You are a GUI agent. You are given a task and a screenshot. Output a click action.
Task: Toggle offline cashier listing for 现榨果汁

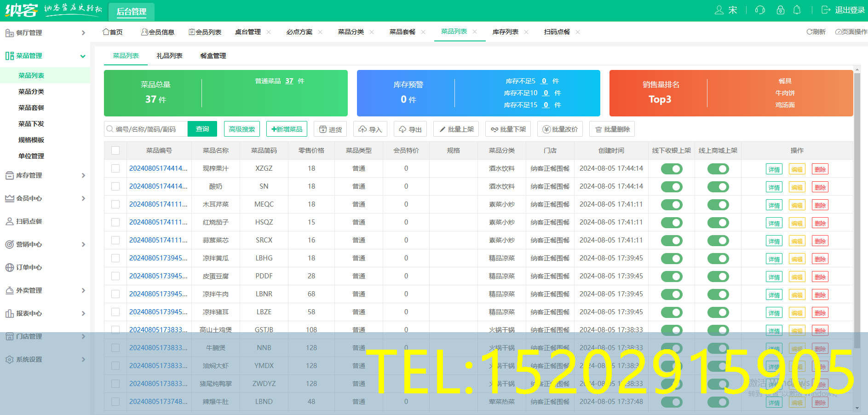tap(672, 169)
